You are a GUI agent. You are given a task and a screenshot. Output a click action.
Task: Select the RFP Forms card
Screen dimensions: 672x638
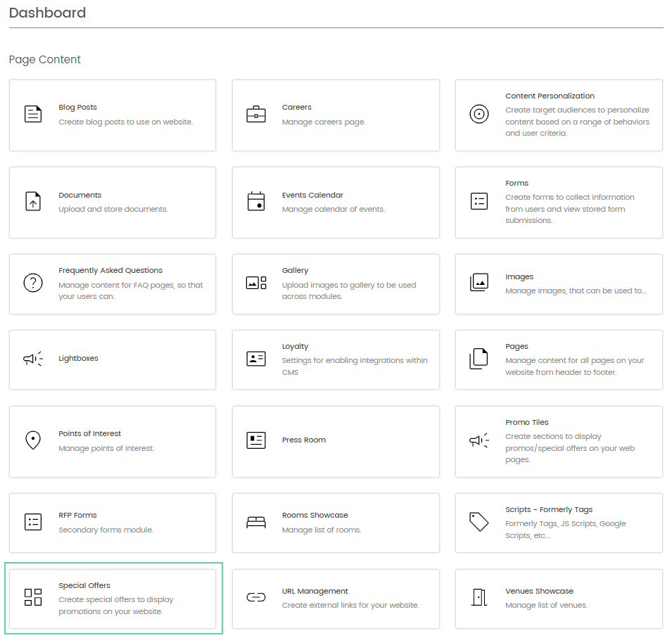coord(113,523)
